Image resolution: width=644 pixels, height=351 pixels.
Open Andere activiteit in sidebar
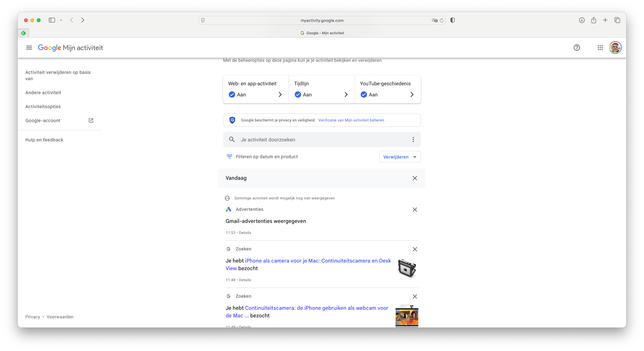(x=43, y=93)
